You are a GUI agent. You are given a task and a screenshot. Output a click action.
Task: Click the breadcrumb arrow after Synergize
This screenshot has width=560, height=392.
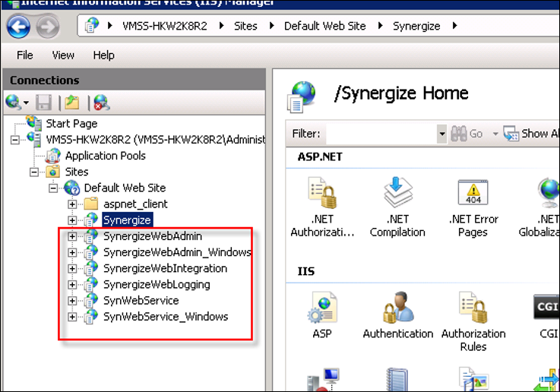454,26
